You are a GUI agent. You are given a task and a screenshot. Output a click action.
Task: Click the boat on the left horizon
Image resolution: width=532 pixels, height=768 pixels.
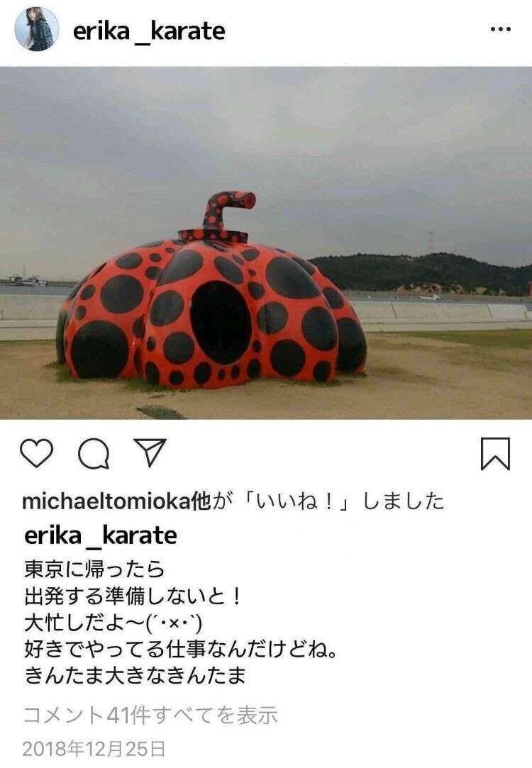click(23, 281)
